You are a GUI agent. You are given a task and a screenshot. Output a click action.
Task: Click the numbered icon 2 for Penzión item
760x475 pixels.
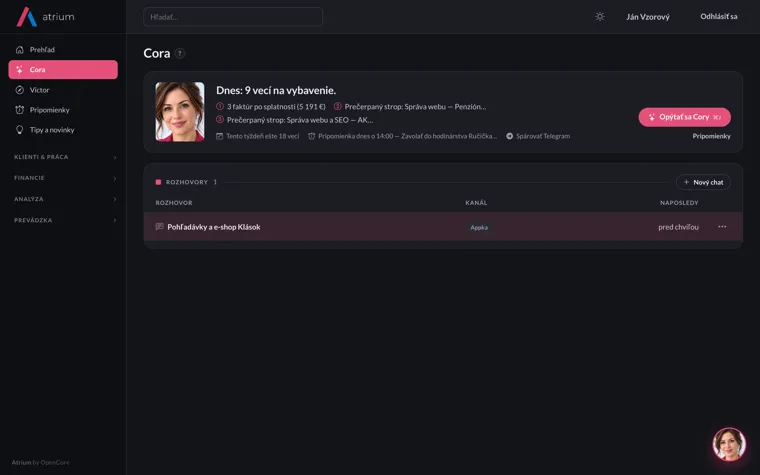click(x=338, y=106)
